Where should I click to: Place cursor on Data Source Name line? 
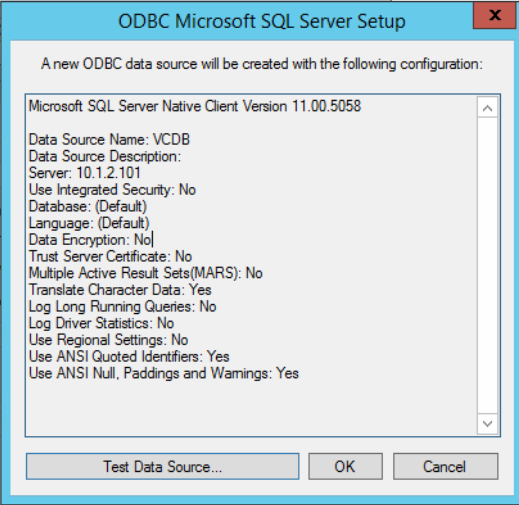point(109,140)
